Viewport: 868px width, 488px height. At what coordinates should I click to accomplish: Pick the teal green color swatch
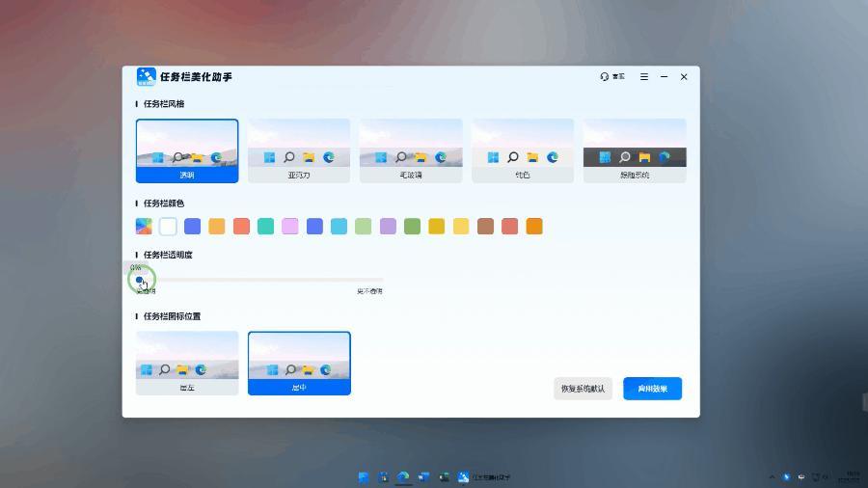point(265,227)
